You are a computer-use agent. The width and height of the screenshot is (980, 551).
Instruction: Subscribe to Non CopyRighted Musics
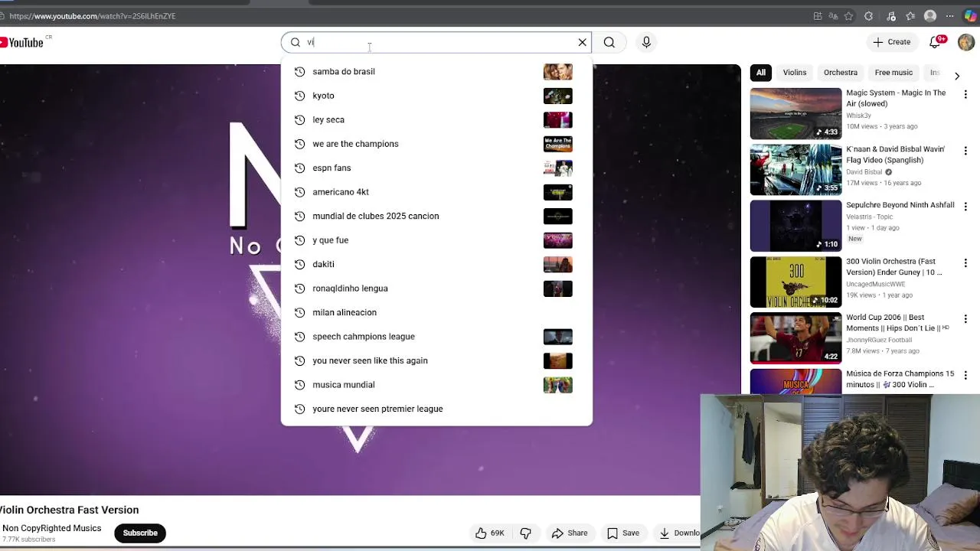point(140,533)
